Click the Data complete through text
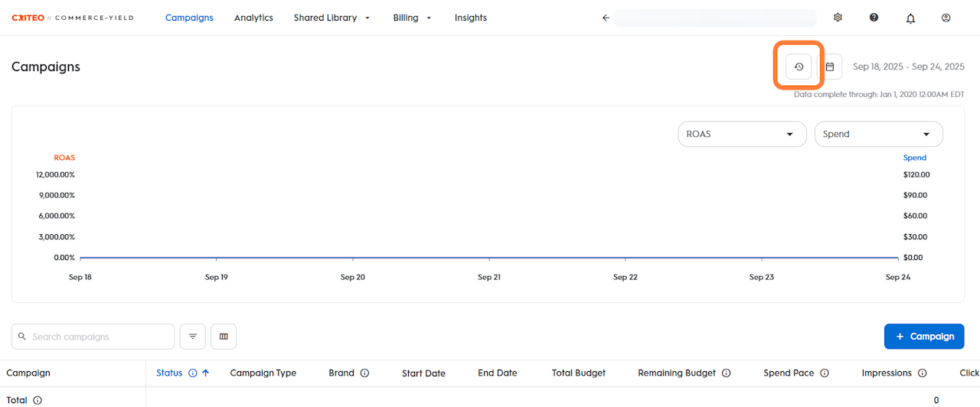The width and height of the screenshot is (980, 407). pyautogui.click(x=879, y=94)
